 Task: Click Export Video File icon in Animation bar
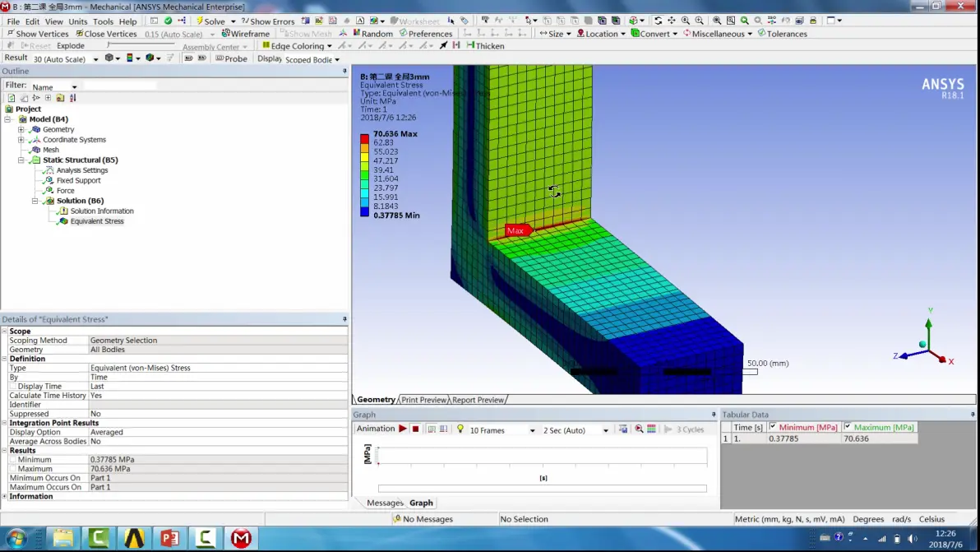[623, 429]
